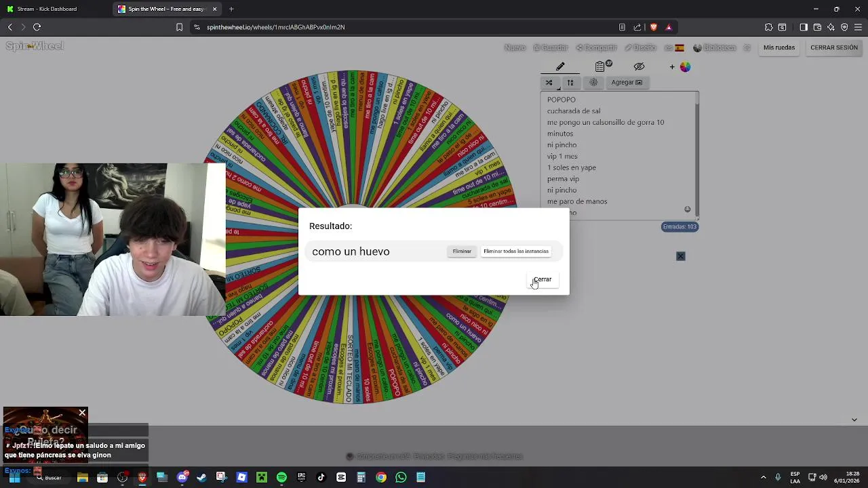
Task: Open Discord from the taskbar
Action: (x=182, y=477)
